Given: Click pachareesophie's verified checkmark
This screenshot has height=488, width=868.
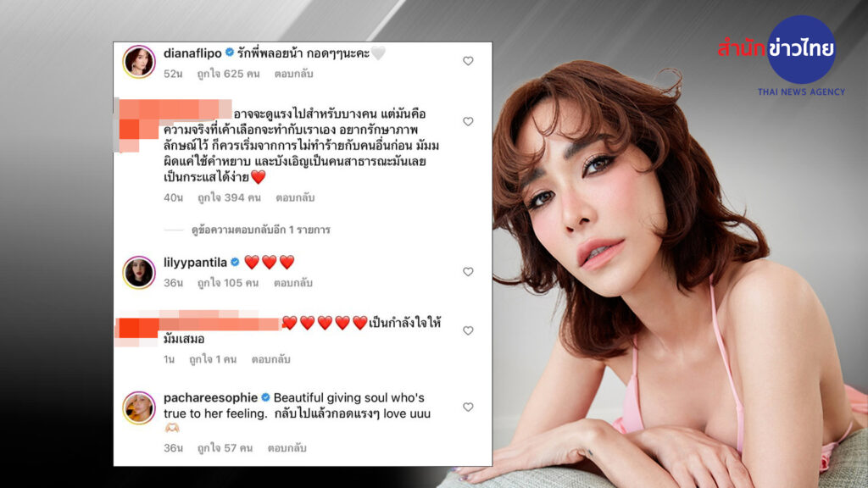Looking at the screenshot, I should point(265,397).
